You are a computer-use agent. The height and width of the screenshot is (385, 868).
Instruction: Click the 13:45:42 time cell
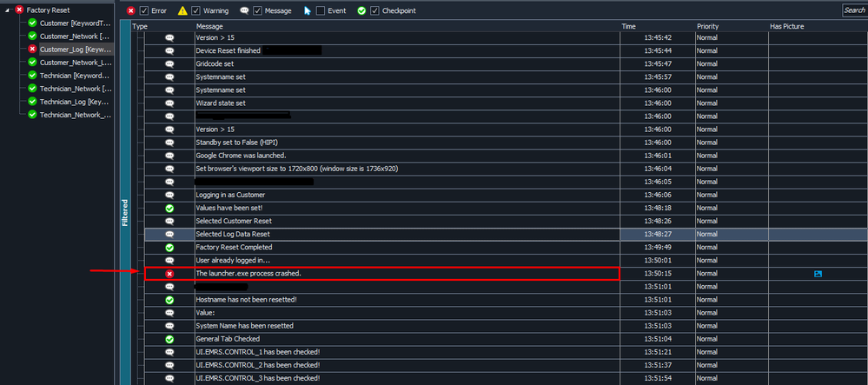[658, 37]
